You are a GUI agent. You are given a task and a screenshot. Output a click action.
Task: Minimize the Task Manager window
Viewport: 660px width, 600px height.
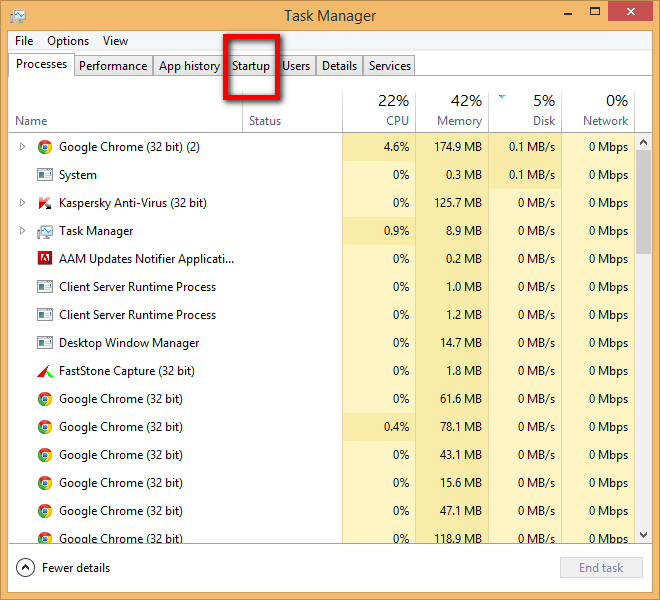(x=568, y=13)
